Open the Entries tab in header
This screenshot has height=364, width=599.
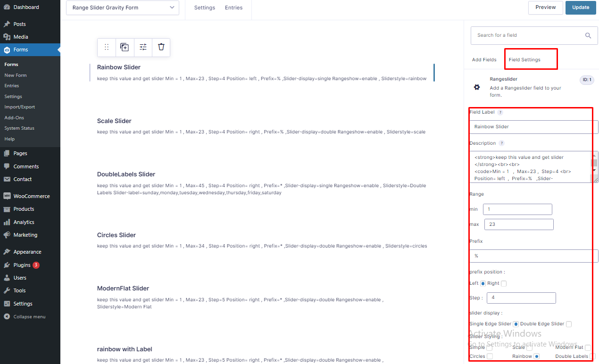(x=233, y=8)
